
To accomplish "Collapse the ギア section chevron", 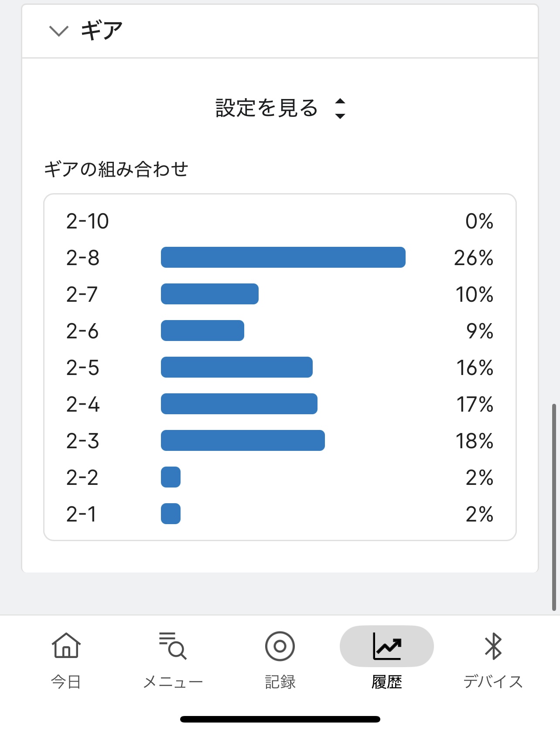I will point(59,31).
